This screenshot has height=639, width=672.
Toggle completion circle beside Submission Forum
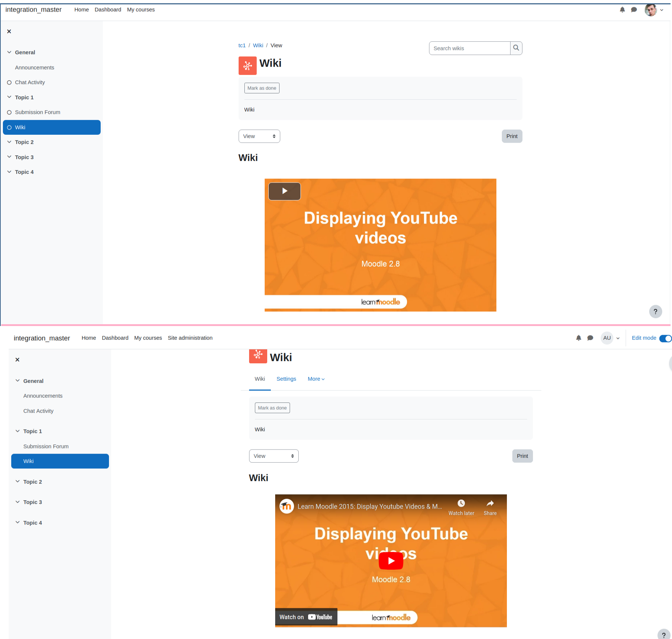9,112
